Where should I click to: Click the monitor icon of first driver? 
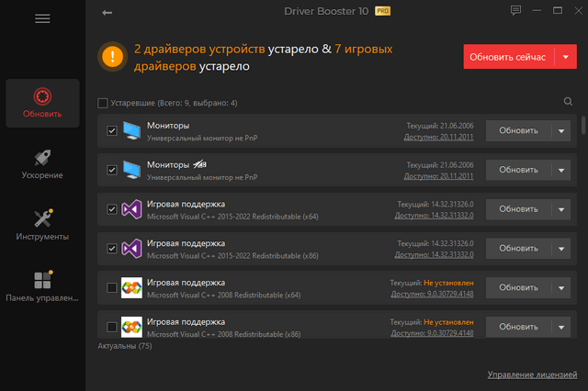(x=131, y=130)
